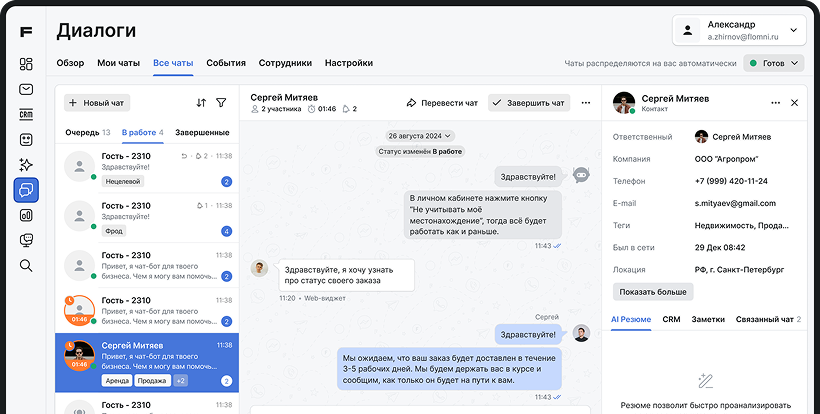
Task: Open the CRM section in sidebar
Action: [x=26, y=114]
